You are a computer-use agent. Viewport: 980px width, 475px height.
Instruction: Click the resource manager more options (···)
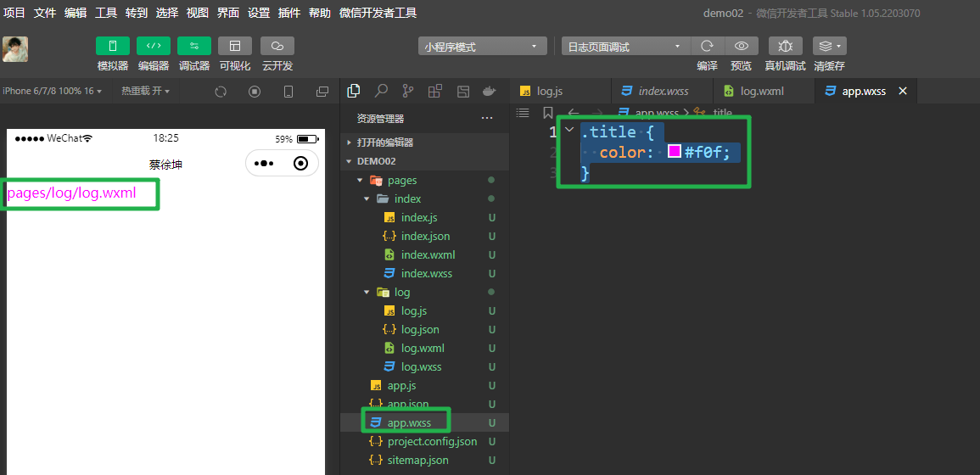(487, 118)
